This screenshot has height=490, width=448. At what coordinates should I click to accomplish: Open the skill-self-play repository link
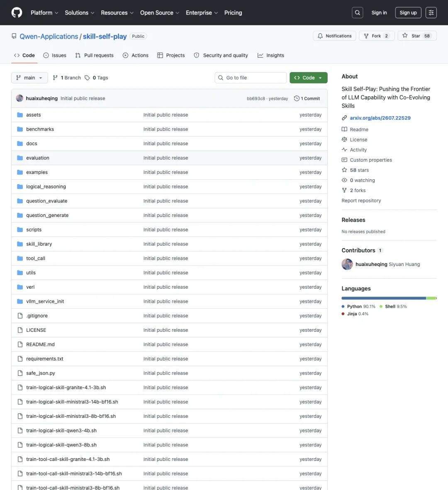click(x=105, y=36)
